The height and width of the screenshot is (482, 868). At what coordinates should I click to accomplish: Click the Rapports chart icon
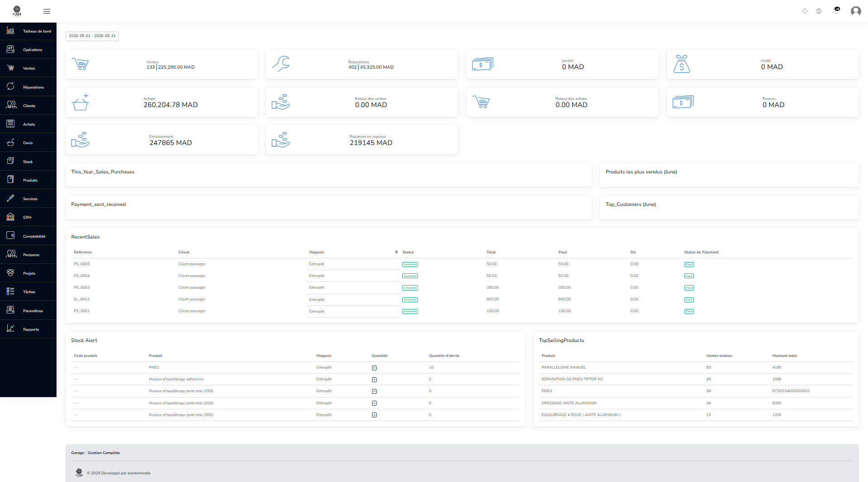10,329
